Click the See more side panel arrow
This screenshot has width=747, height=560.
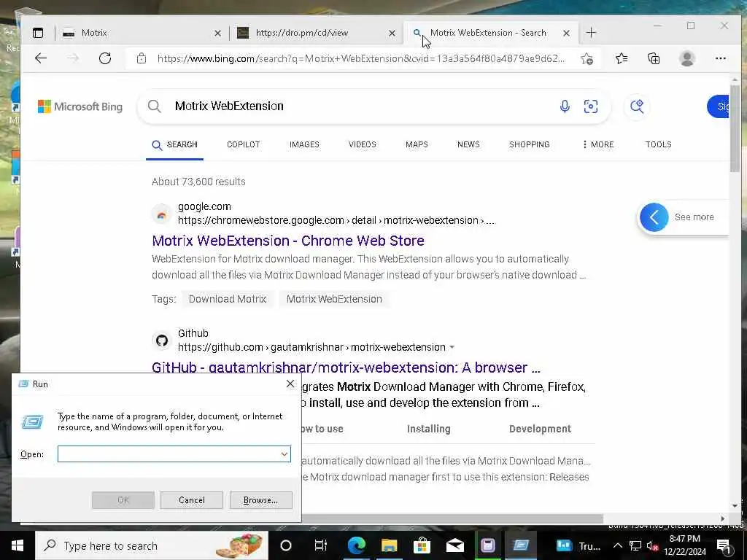(x=654, y=217)
